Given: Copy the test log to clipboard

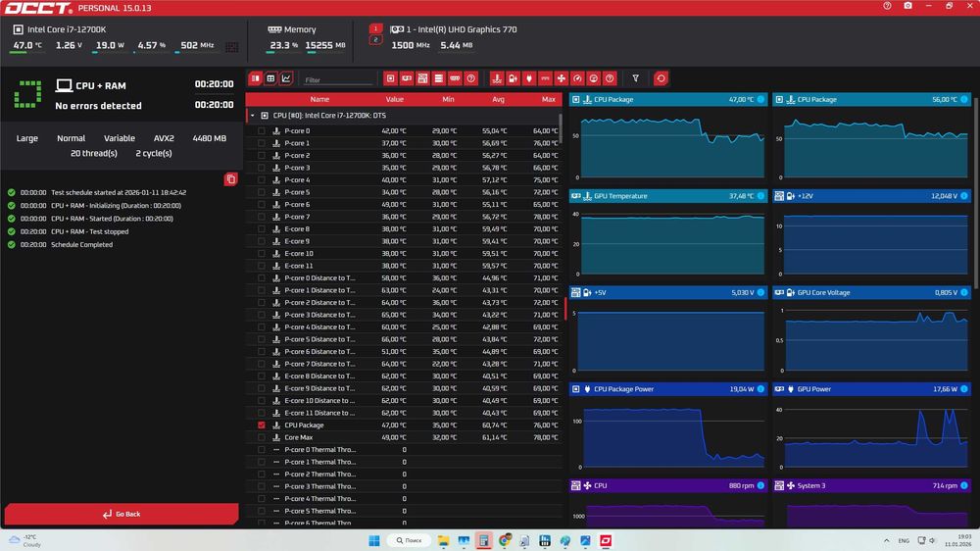Looking at the screenshot, I should click(230, 179).
